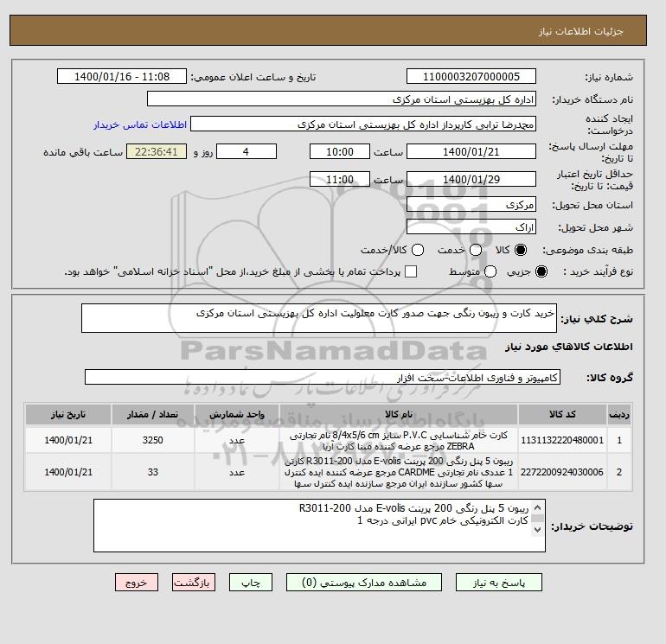Click the پاسخ به نیاز button
Viewport: 666px width, 644px height.
(499, 583)
